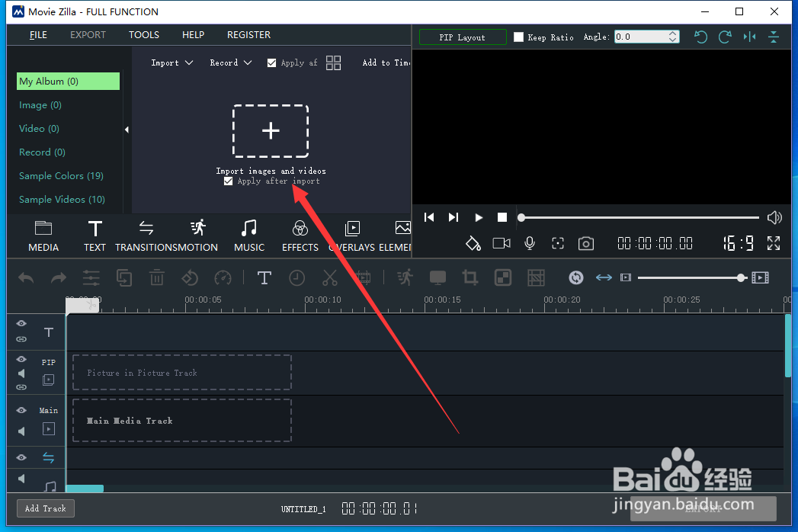Open the HELP menu

[x=193, y=34]
